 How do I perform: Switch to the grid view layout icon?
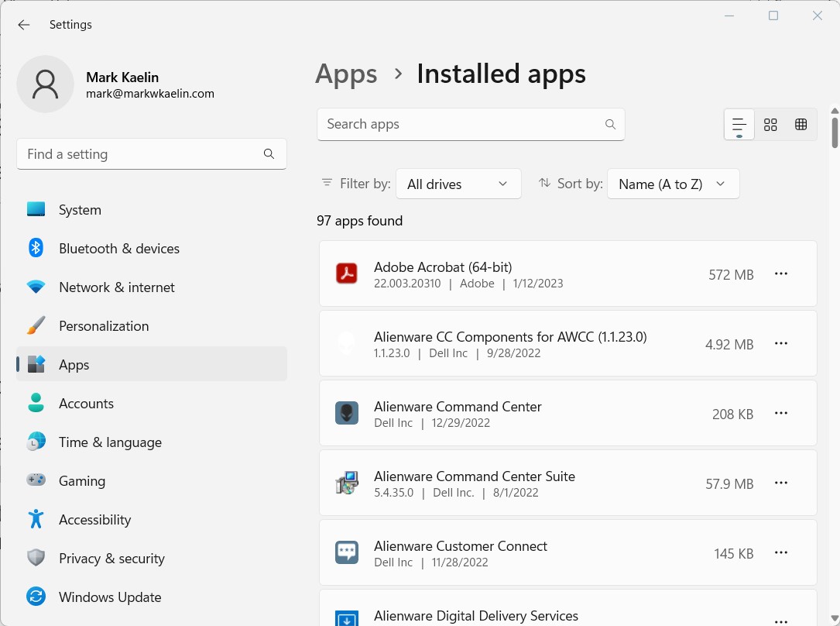pyautogui.click(x=770, y=124)
